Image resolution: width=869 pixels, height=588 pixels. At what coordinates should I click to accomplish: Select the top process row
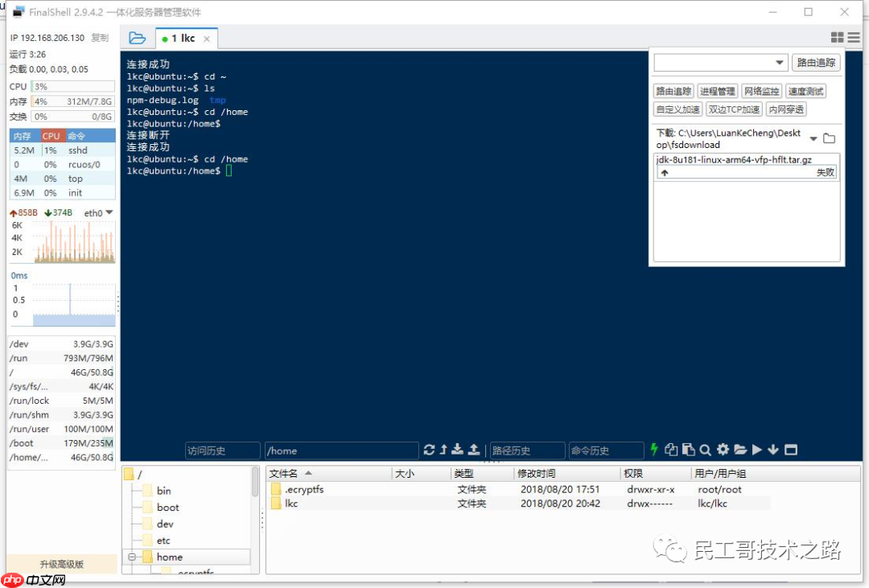(62, 179)
